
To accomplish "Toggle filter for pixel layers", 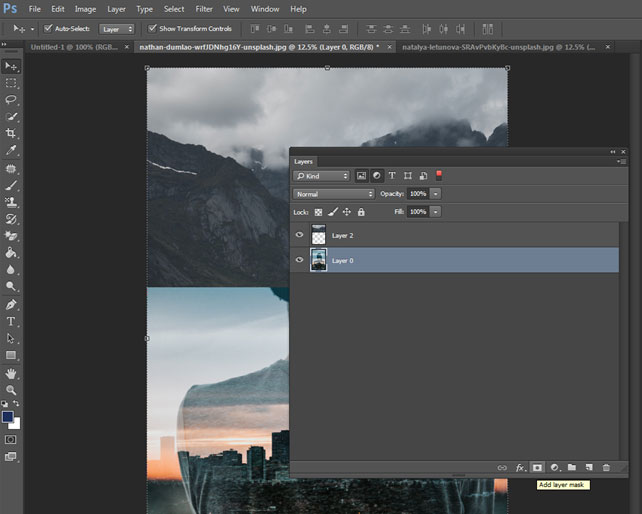I will coord(361,176).
